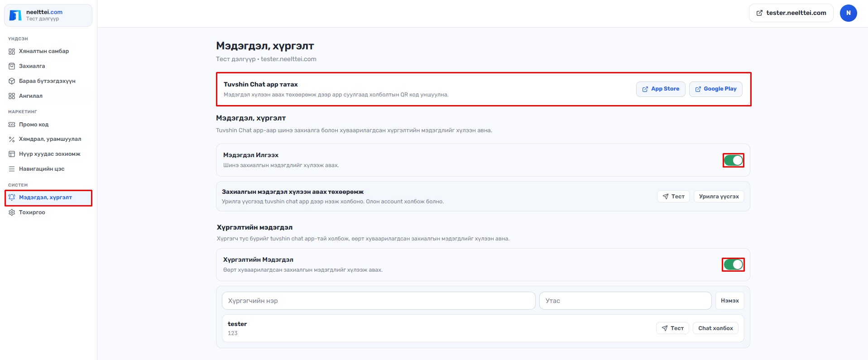Screen dimensions: 868x360
Task: Click the driver phone number 123
Action: [x=233, y=333]
